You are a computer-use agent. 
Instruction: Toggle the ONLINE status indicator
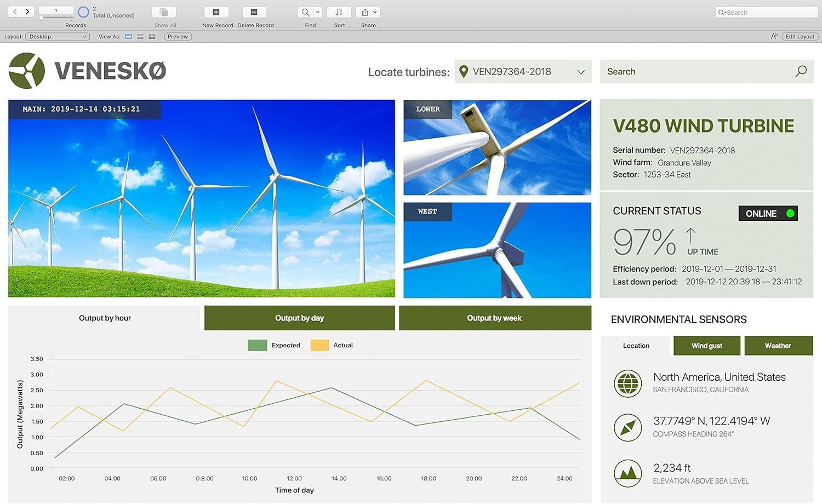pyautogui.click(x=768, y=213)
